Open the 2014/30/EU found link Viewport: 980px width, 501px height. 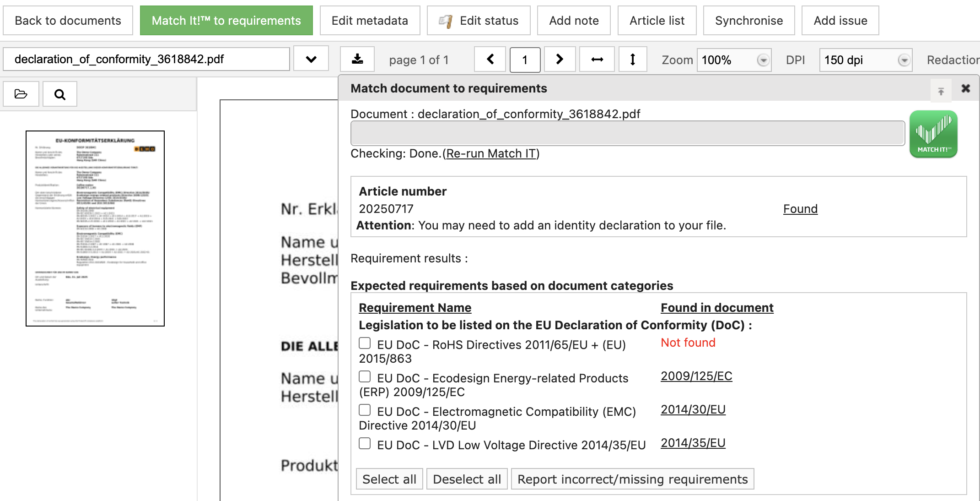(693, 409)
